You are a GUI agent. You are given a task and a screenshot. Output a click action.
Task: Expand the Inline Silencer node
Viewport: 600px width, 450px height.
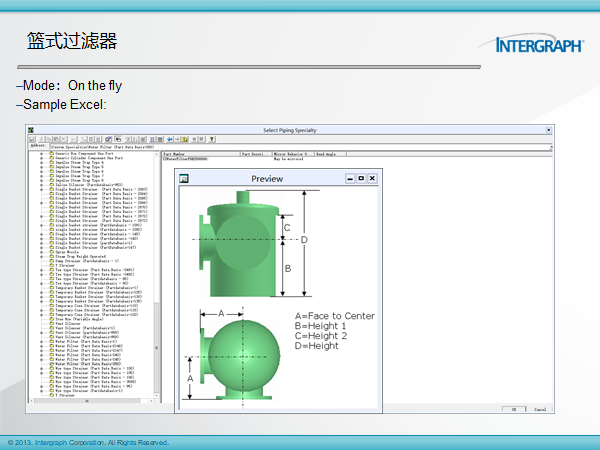(41, 185)
